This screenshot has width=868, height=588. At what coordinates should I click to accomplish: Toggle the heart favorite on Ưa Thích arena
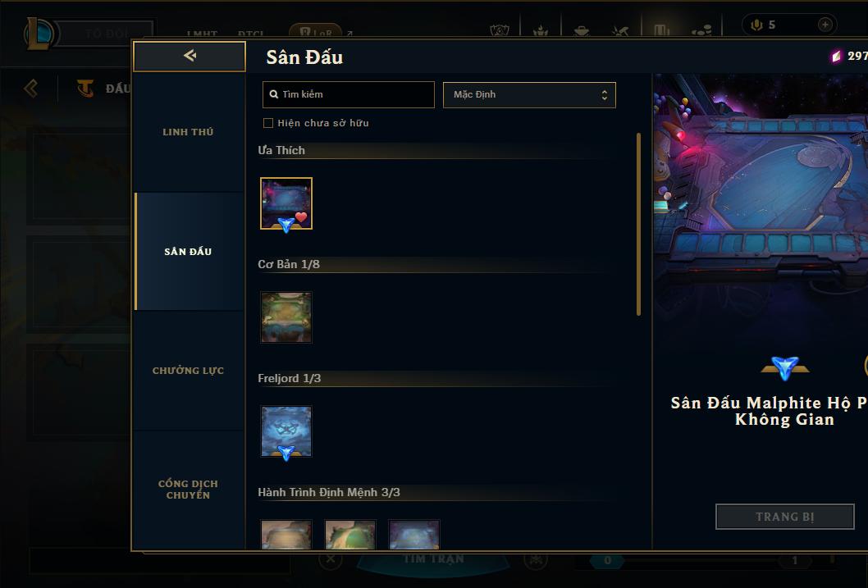300,217
